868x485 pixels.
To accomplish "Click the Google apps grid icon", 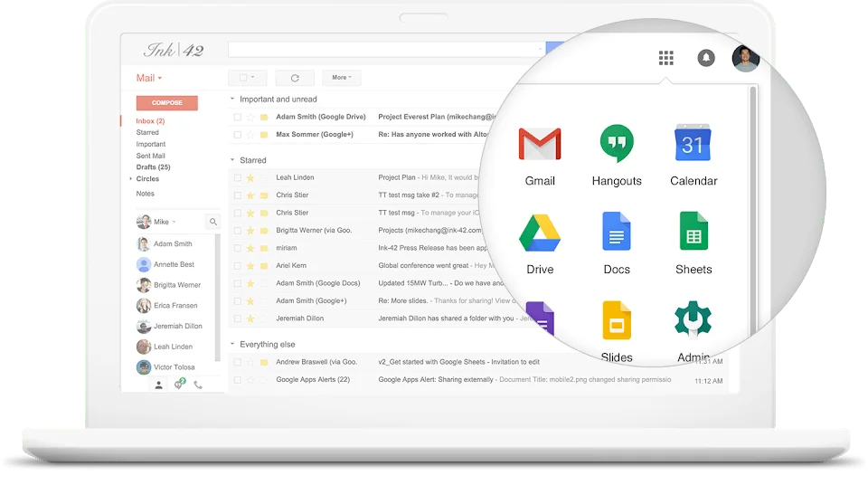I will coord(666,58).
